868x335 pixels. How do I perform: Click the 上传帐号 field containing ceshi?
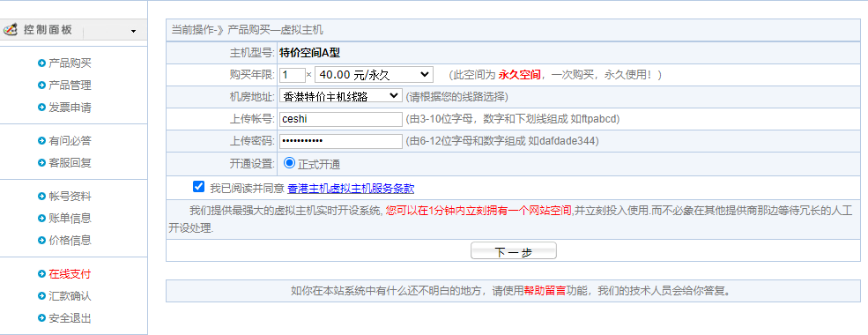341,119
